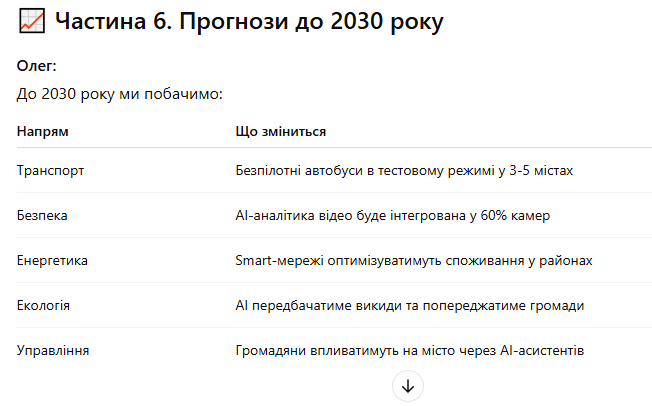Click the speaker name 'Олег:'
The image size is (652, 406).
(x=37, y=66)
